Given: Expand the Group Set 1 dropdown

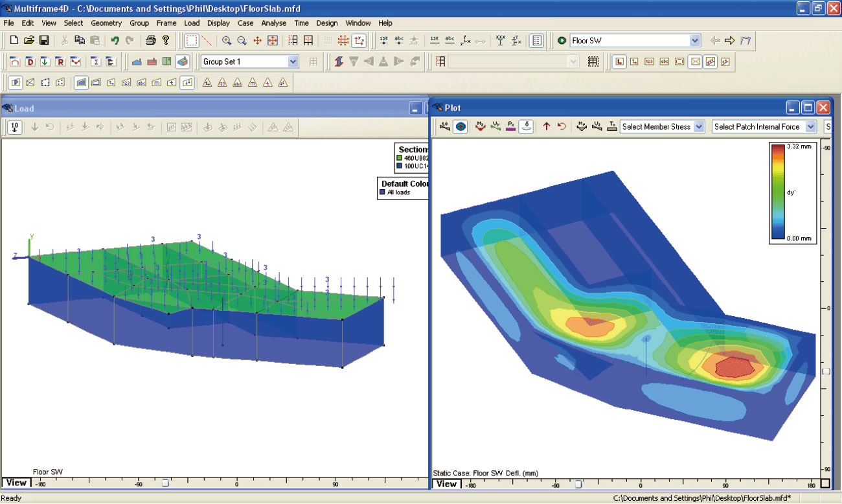Looking at the screenshot, I should click(x=293, y=62).
